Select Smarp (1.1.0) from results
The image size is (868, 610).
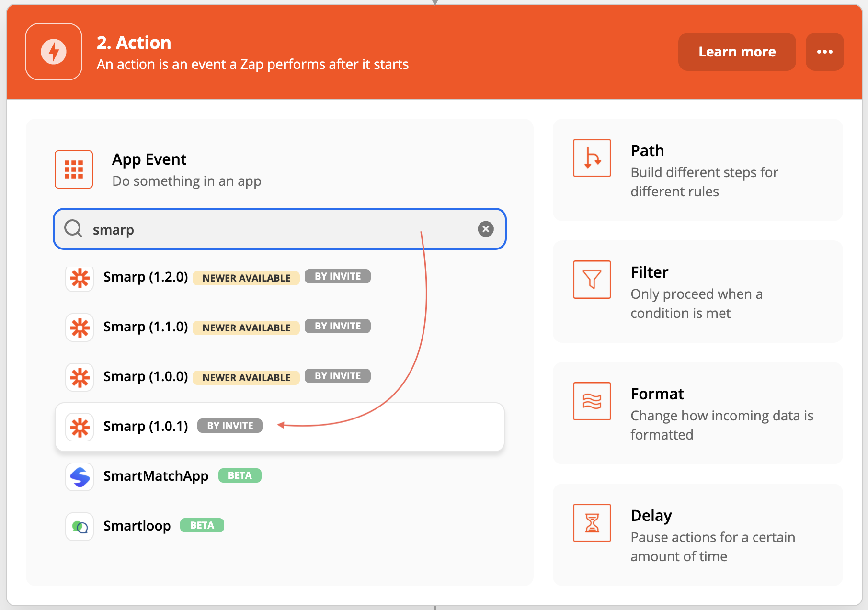(279, 328)
